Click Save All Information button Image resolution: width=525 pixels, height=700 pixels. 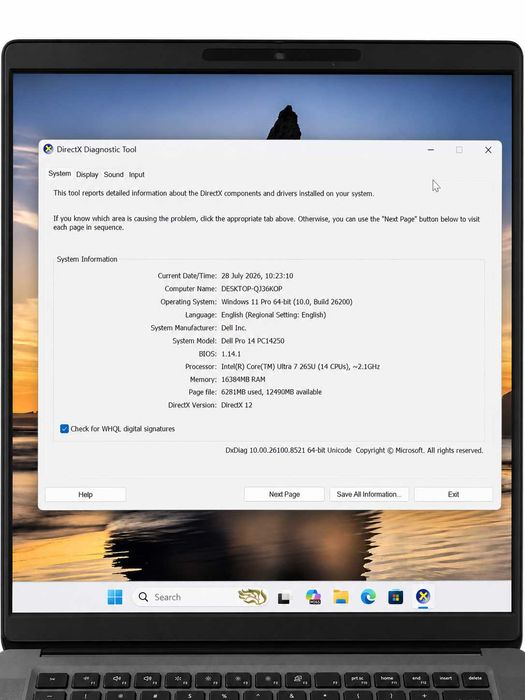click(369, 494)
